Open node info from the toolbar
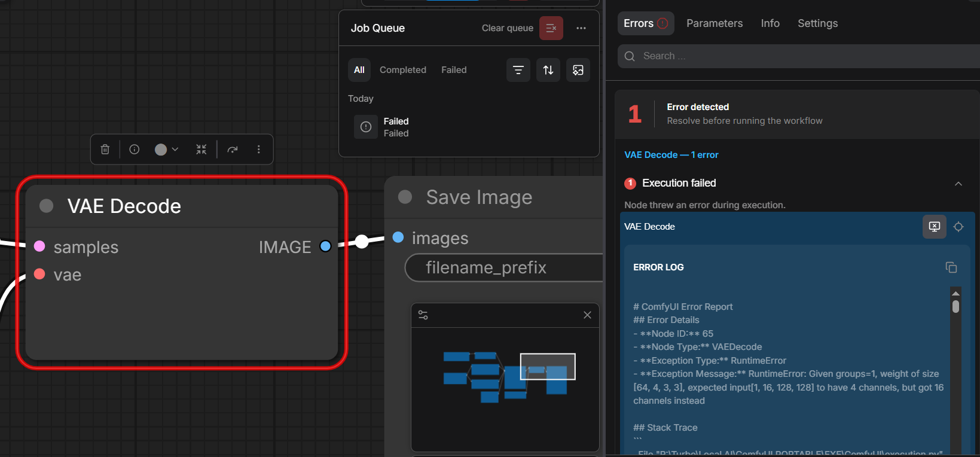 [x=135, y=150]
